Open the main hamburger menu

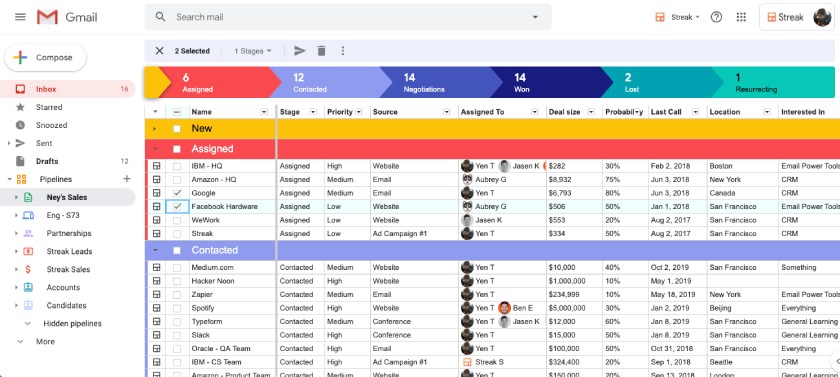click(20, 17)
